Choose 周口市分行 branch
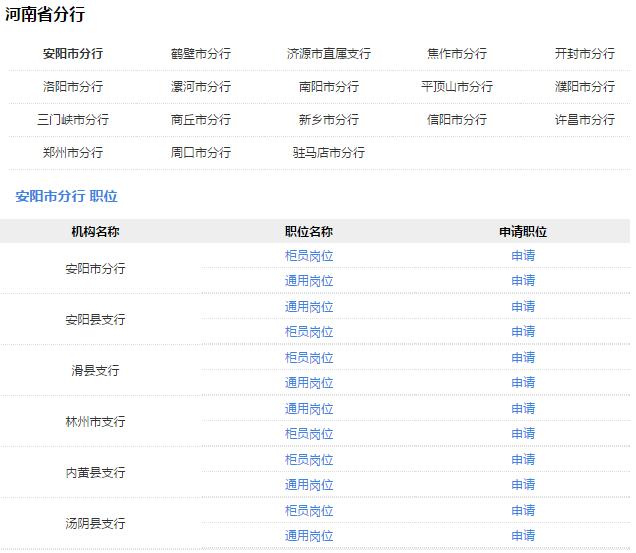 (200, 152)
